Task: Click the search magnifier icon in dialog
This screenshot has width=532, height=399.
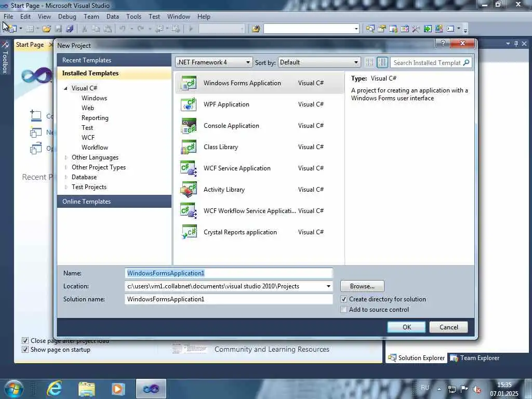Action: [x=467, y=62]
